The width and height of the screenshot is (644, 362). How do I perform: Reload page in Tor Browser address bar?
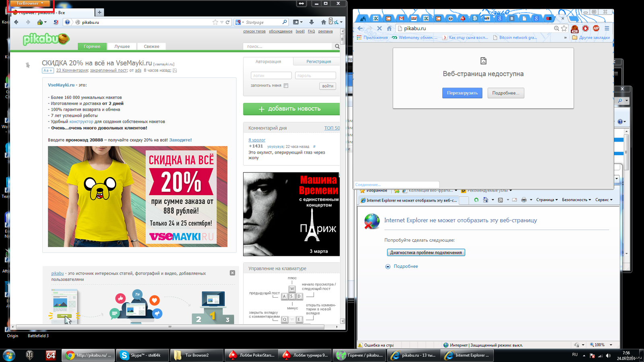[228, 22]
